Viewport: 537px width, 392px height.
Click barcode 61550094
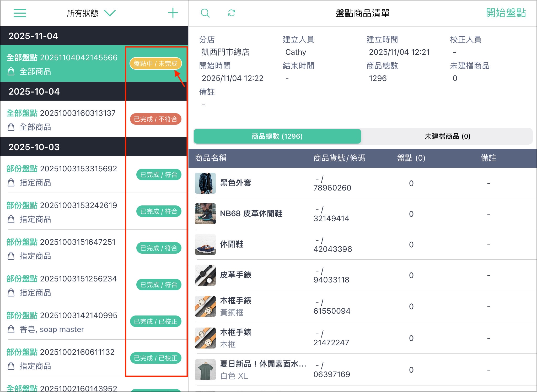click(332, 311)
